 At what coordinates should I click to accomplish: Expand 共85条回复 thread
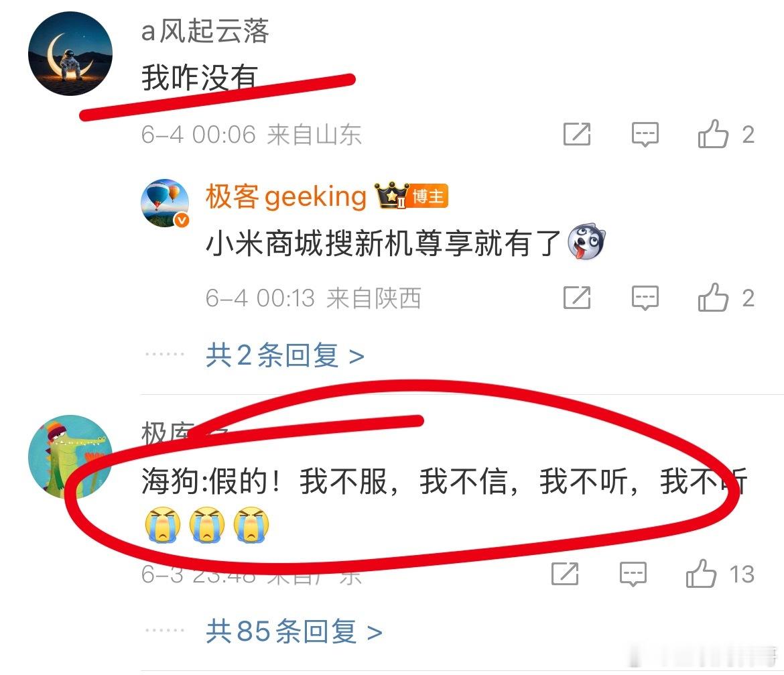click(x=294, y=631)
